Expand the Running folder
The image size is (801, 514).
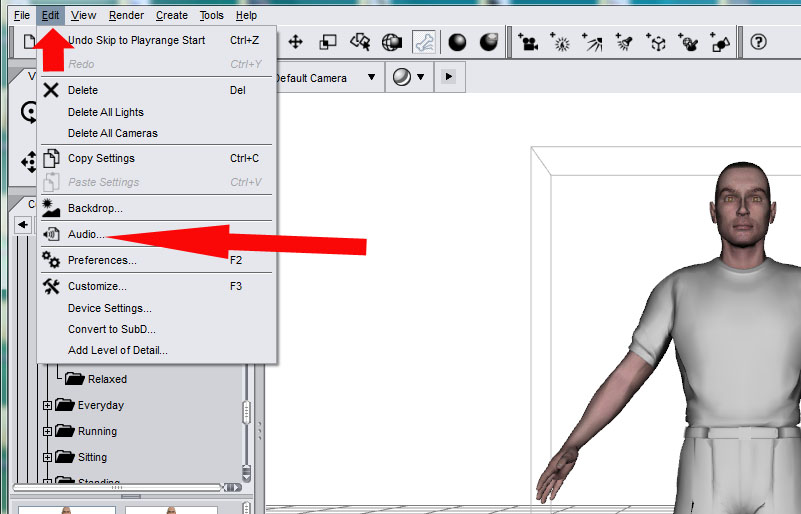click(47, 432)
